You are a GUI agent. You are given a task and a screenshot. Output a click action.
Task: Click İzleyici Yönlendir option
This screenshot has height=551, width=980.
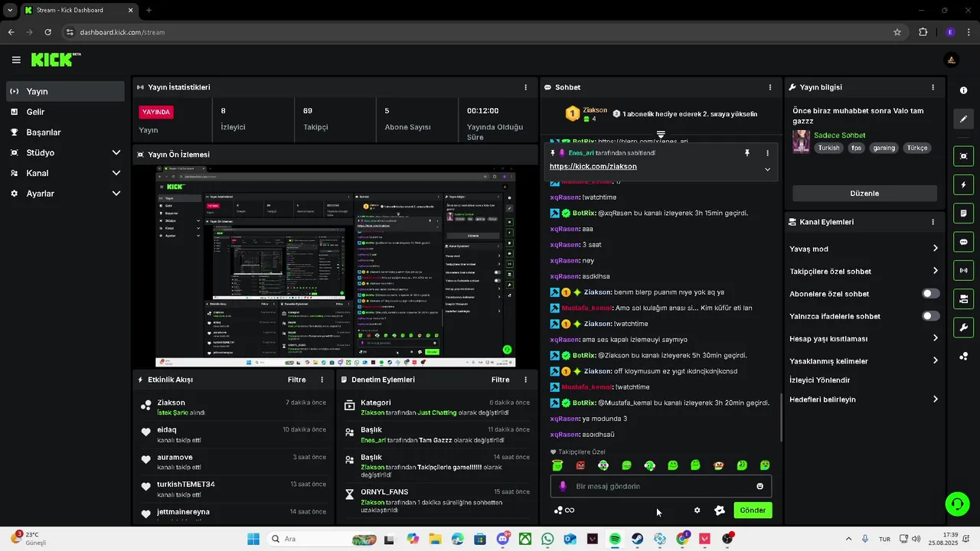click(820, 380)
